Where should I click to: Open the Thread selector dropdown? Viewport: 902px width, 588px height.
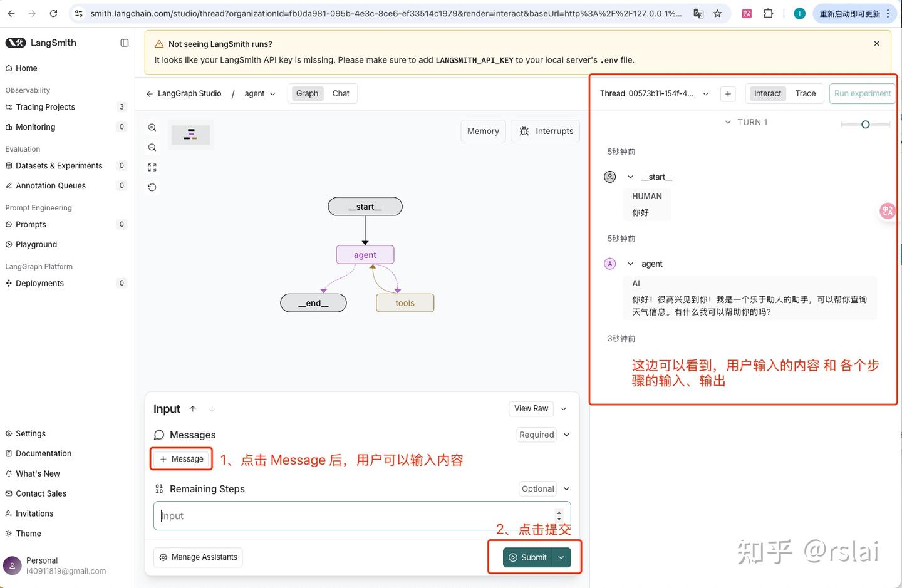click(x=654, y=94)
